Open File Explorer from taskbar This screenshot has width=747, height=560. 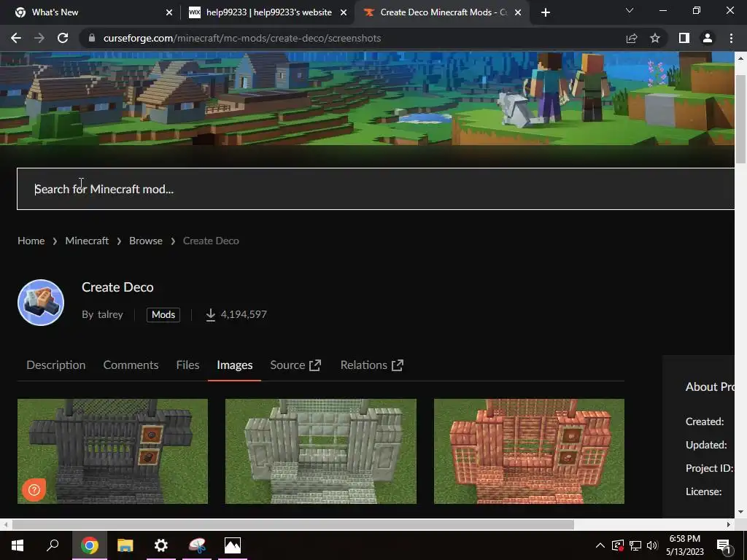click(125, 545)
